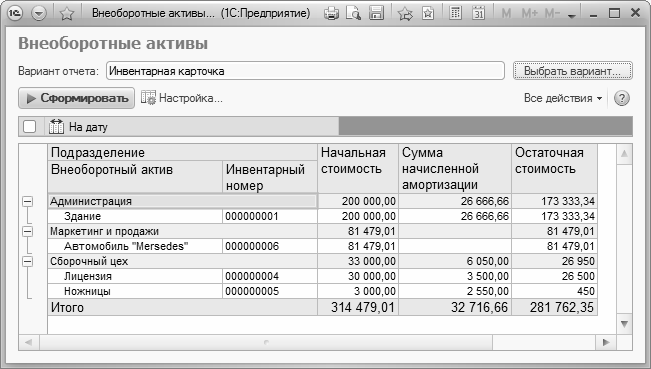Click the На дату value field
This screenshot has width=651, height=369.
point(485,127)
